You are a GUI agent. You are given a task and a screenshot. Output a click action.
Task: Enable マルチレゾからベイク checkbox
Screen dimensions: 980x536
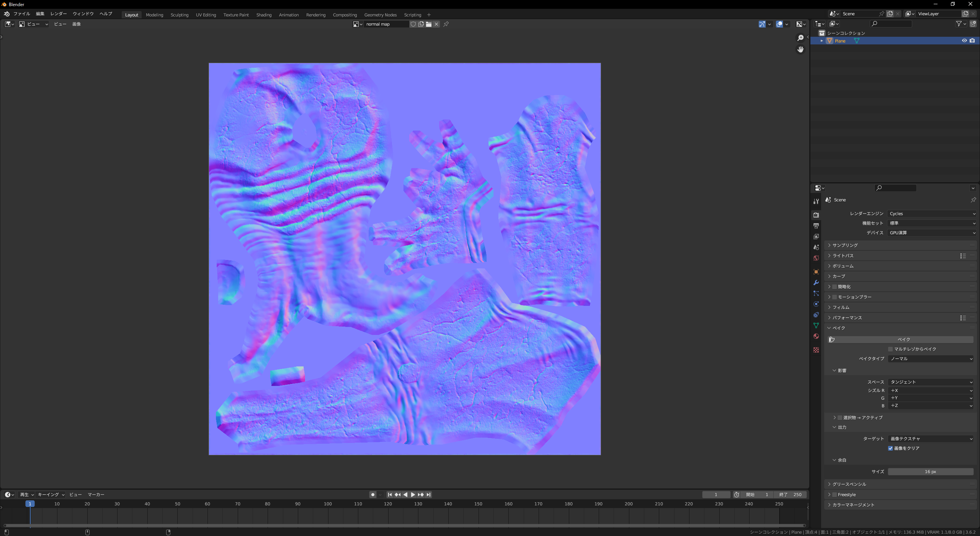pos(890,349)
